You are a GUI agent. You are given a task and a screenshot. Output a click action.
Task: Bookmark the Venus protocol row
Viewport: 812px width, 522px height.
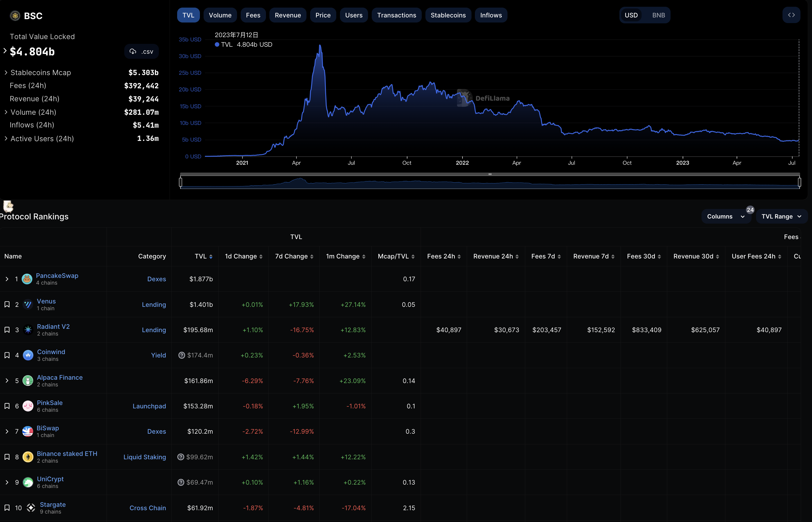pos(7,304)
